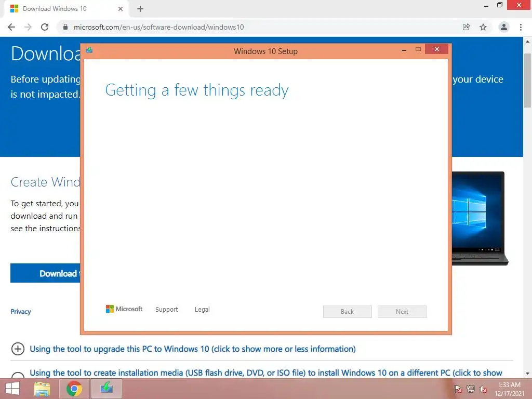Viewport: 532px width, 399px height.
Task: Open the Privacy link on the webpage
Action: (x=21, y=312)
